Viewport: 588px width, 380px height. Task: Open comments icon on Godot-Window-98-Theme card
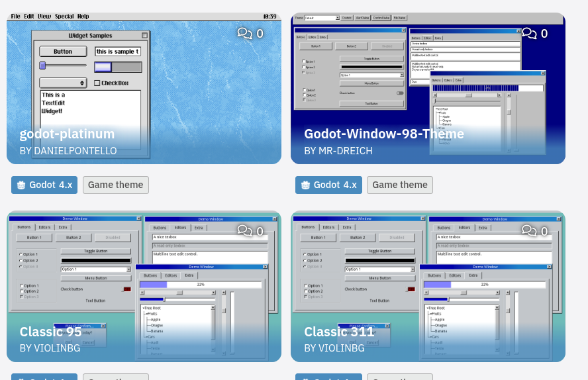click(529, 33)
